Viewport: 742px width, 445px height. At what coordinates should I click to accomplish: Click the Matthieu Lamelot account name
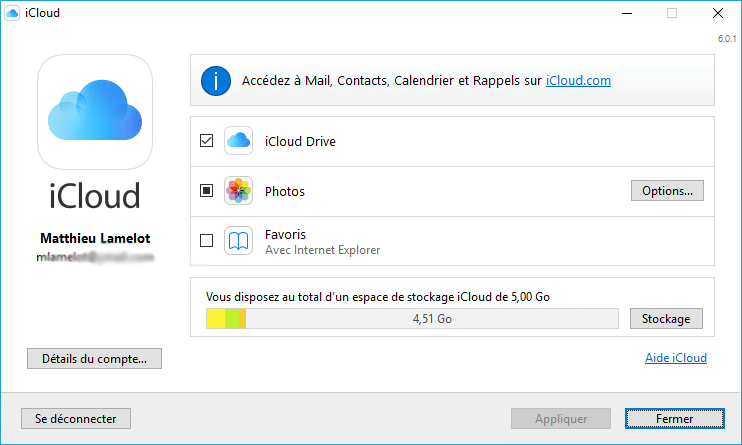pos(95,238)
